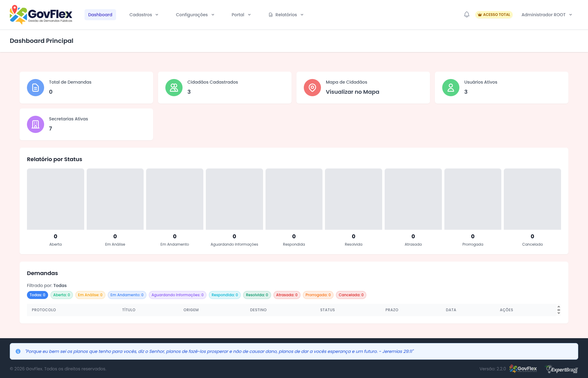Open the Administrador ROOT user dropdown

click(x=547, y=15)
